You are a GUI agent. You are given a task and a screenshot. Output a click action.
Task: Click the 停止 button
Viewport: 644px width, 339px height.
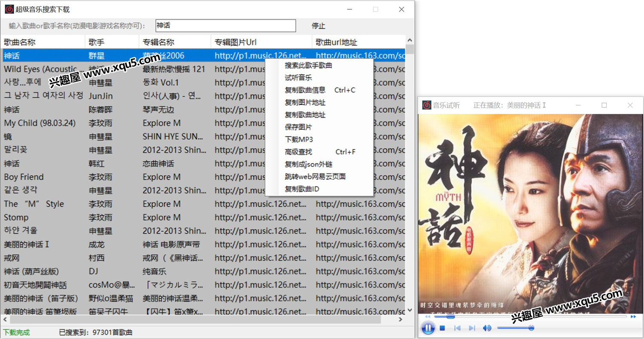pyautogui.click(x=319, y=26)
